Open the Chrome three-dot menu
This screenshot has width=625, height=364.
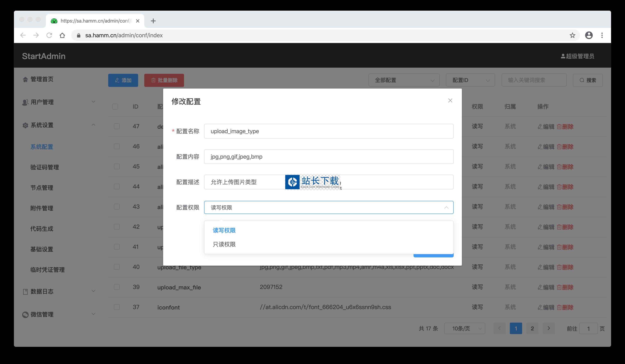point(602,35)
